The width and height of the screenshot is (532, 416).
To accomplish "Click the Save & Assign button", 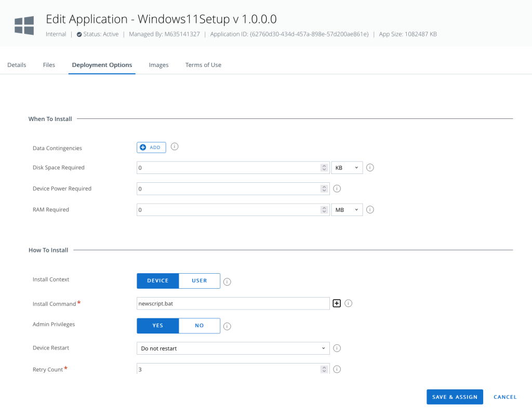I will (455, 397).
